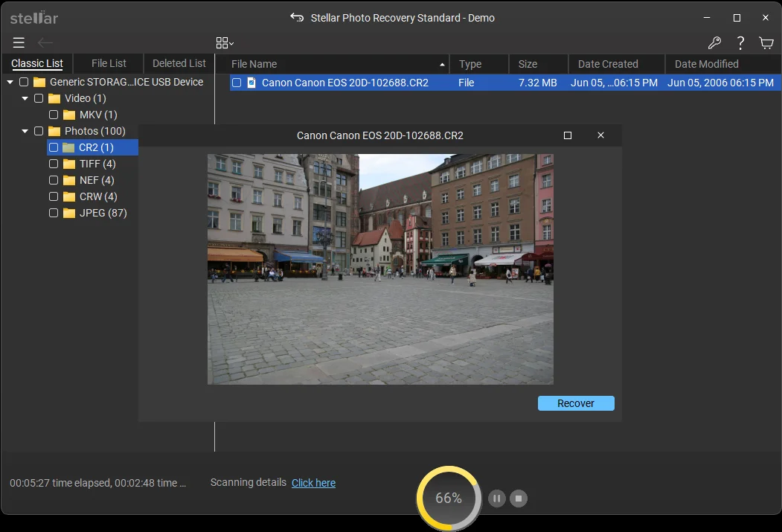782x532 pixels.
Task: Click the title bar back-arrow icon
Action: pos(297,17)
